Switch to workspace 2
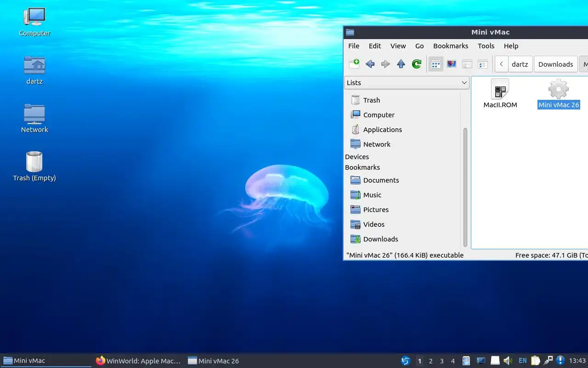Image resolution: width=588 pixels, height=368 pixels. coord(431,361)
